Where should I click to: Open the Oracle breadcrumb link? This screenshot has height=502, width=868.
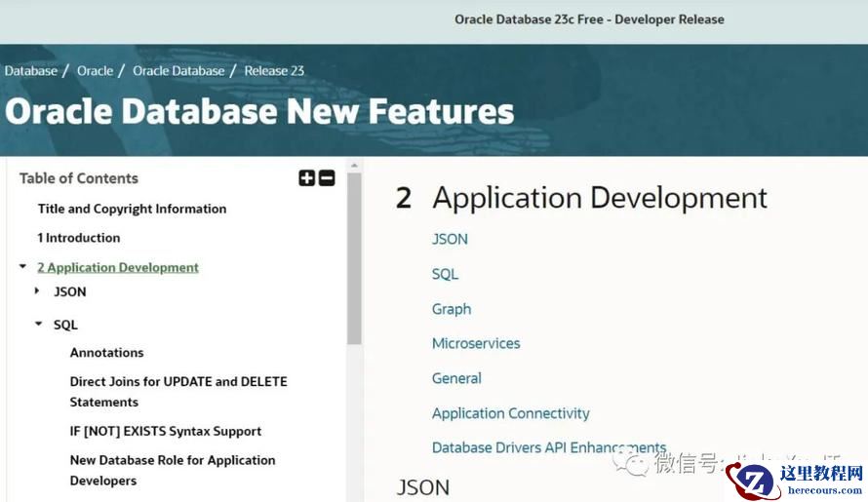(95, 71)
